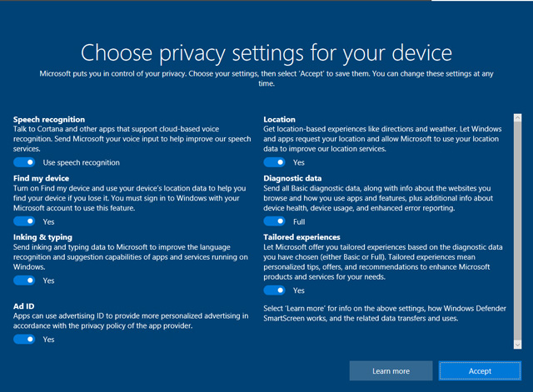Turn off Tailored experiences toggle
This screenshot has width=533, height=392.
[274, 290]
